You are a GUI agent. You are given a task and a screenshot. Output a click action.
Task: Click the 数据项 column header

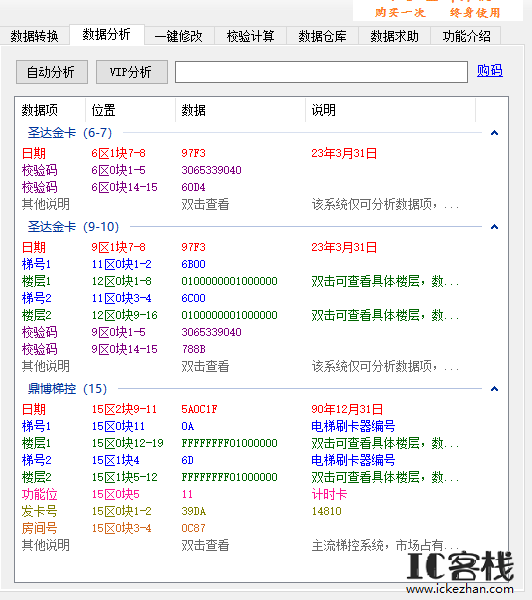[50, 110]
